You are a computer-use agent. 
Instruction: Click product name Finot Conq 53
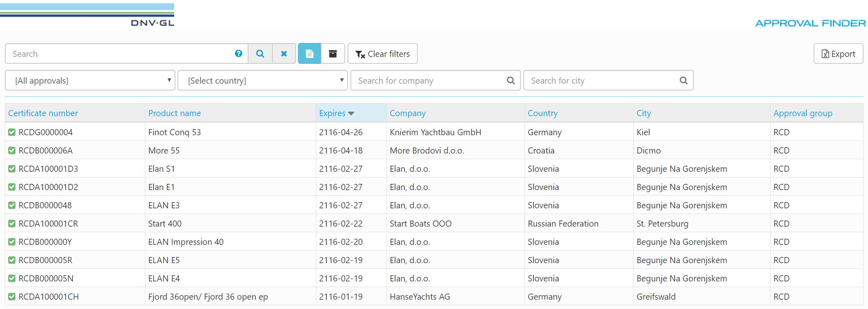click(x=175, y=132)
